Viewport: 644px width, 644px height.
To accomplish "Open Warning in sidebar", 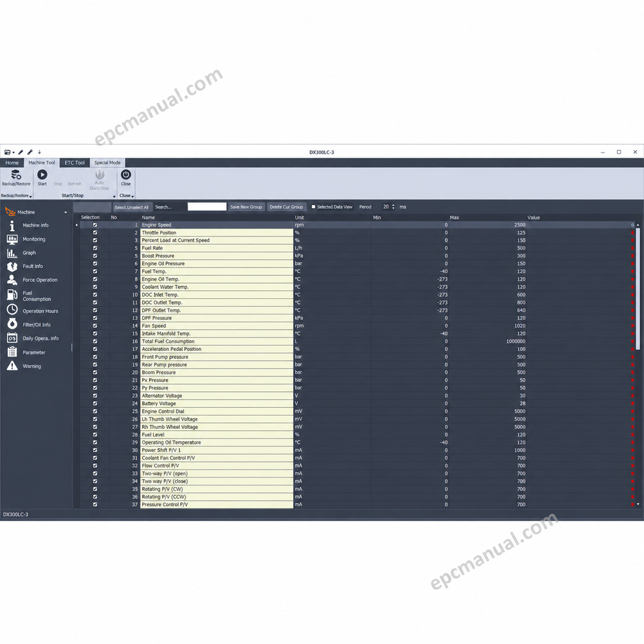I will pyautogui.click(x=32, y=366).
